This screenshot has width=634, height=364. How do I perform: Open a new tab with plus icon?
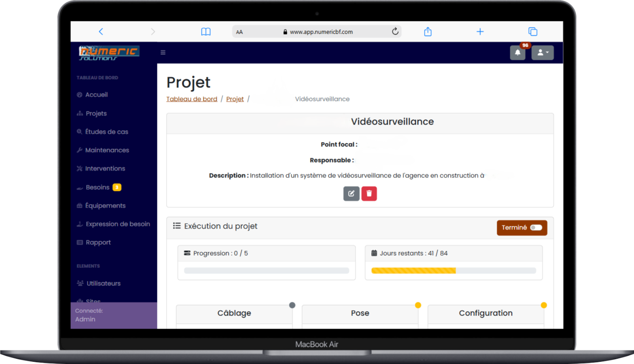[480, 31]
